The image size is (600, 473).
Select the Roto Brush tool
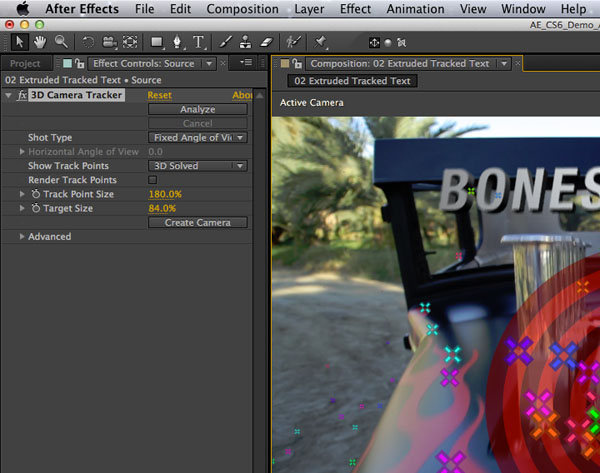tap(294, 42)
